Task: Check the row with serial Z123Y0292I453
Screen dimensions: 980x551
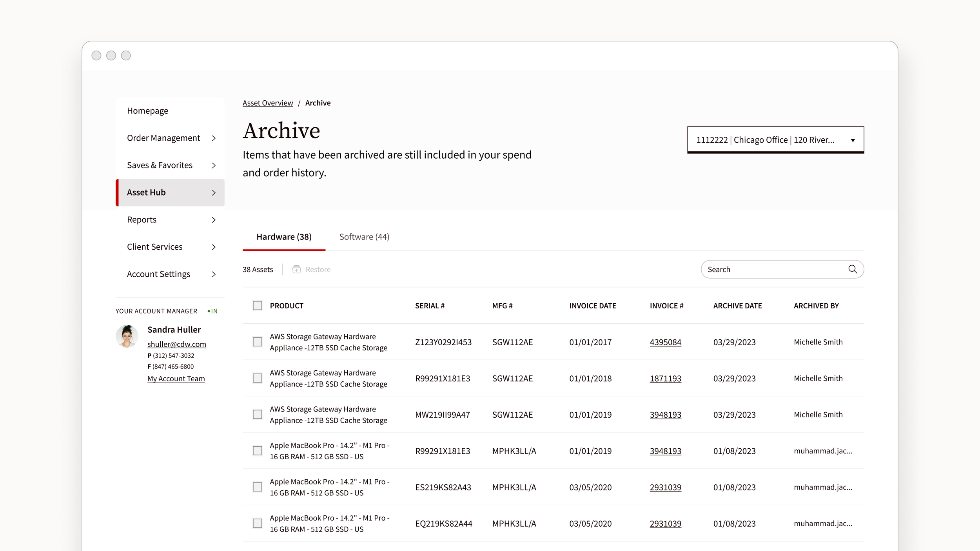Action: (258, 342)
